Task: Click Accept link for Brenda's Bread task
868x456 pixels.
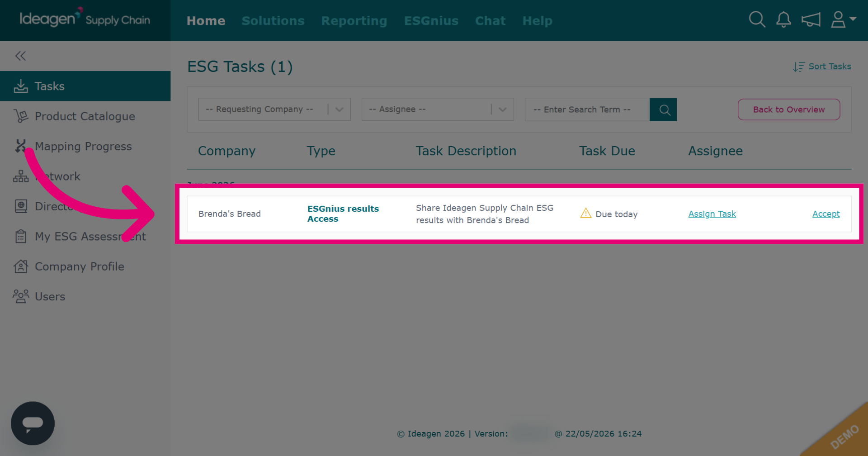Action: (x=826, y=214)
